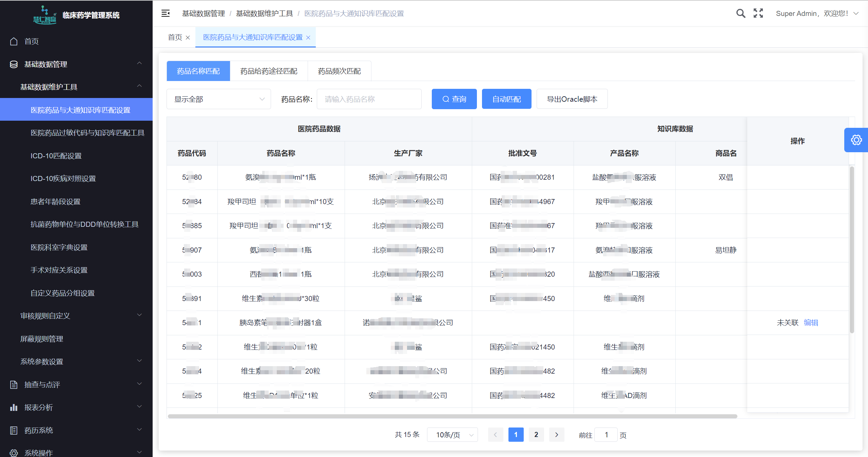Select 医院药品与大通知识库匹配设置 in sidebar
Screen dimensions: 868x457
click(76, 110)
